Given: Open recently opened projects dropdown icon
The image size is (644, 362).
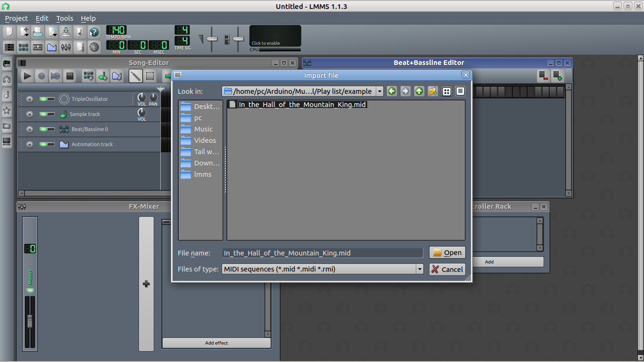Looking at the screenshot, I should point(52,32).
